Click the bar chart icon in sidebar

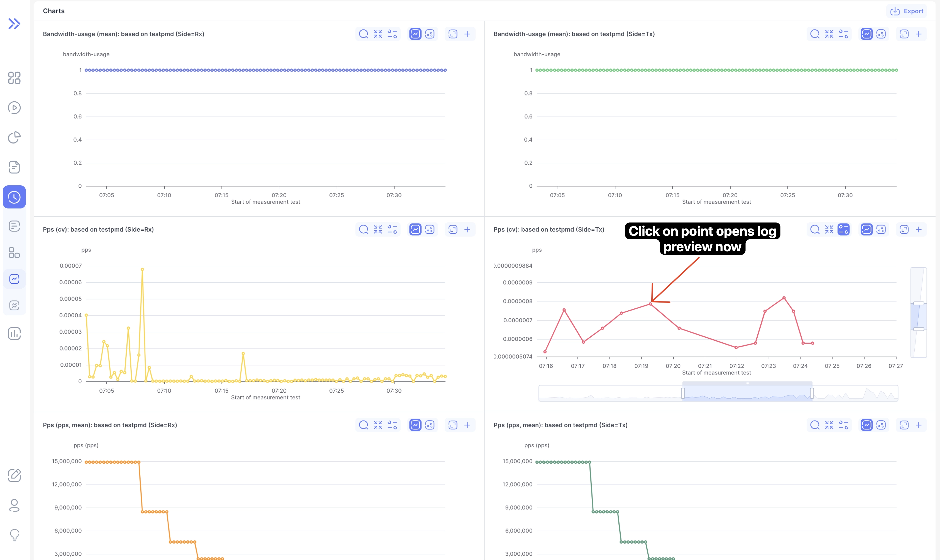(x=14, y=334)
